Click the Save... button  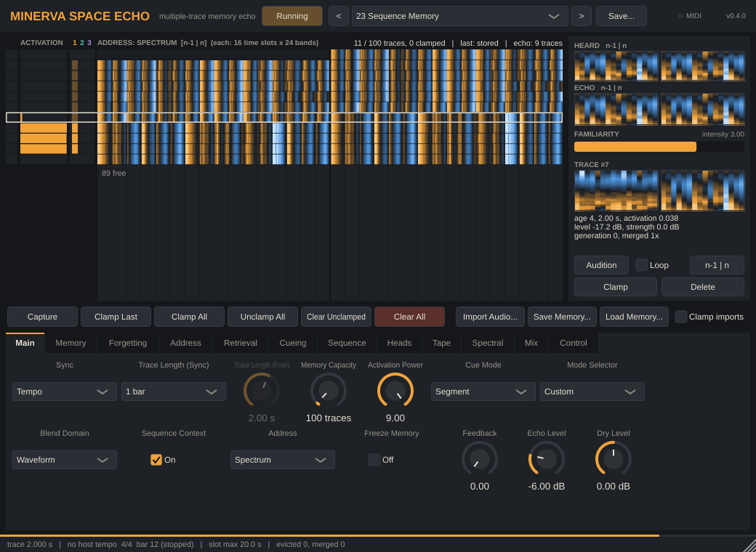[622, 16]
